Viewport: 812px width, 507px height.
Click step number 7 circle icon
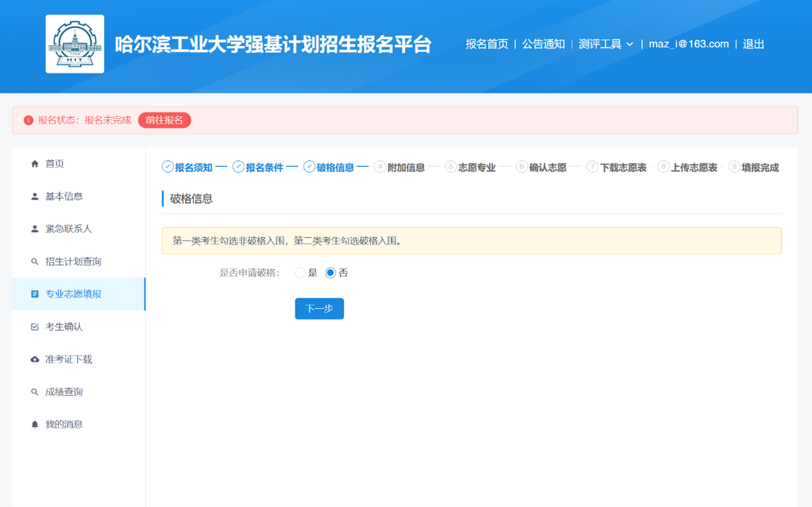[x=593, y=167]
